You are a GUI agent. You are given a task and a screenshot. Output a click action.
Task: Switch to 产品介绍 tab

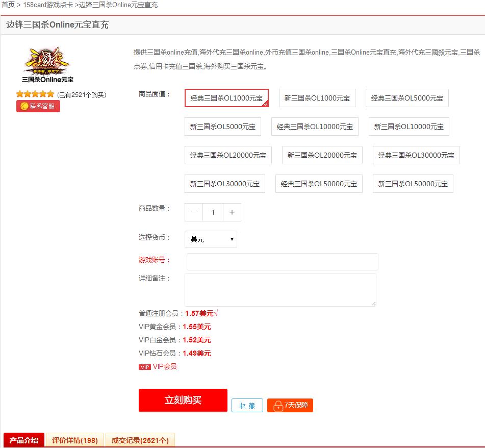[24, 440]
